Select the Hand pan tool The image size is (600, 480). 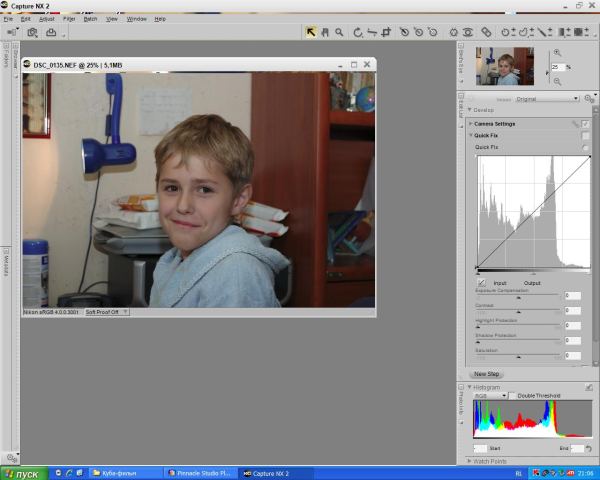pos(325,33)
